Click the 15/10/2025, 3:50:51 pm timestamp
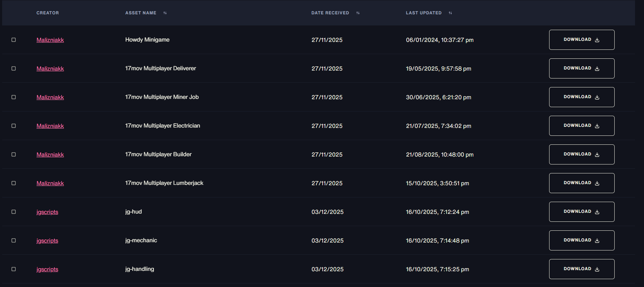Image resolution: width=644 pixels, height=287 pixels. 437,183
